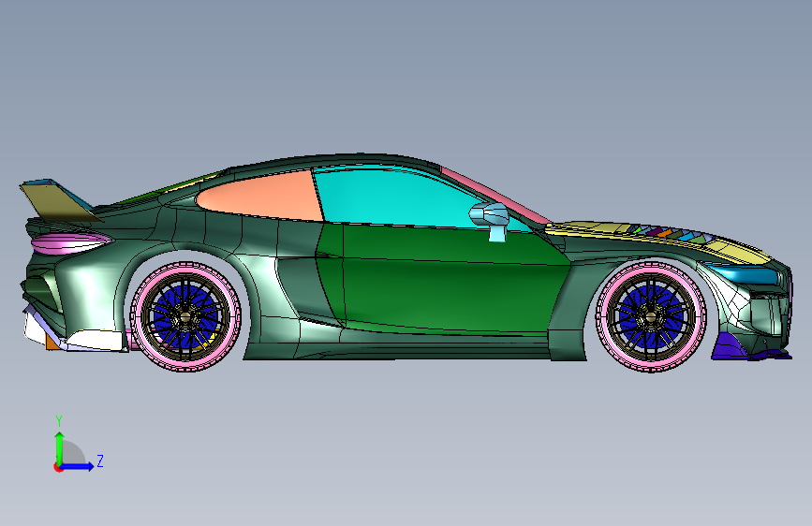This screenshot has height=526, width=812.
Task: Click the green Y axis arrow of the triad
Action: (59, 447)
